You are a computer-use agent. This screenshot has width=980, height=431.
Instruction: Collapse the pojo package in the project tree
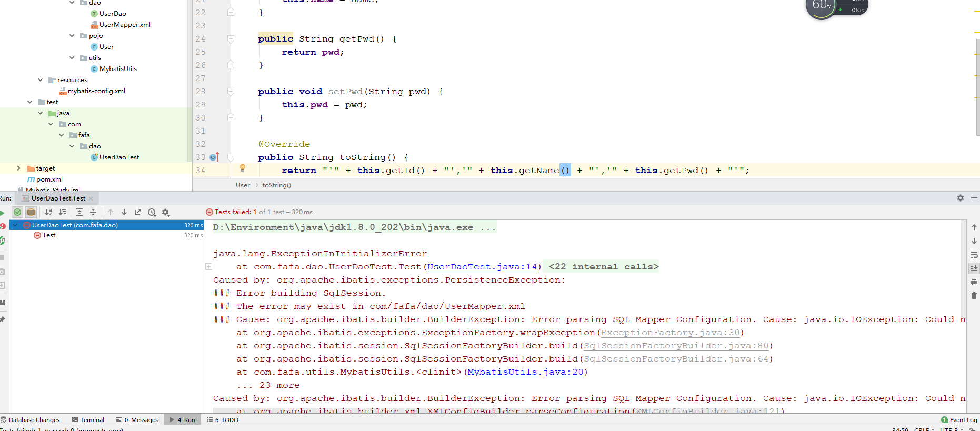tap(72, 36)
